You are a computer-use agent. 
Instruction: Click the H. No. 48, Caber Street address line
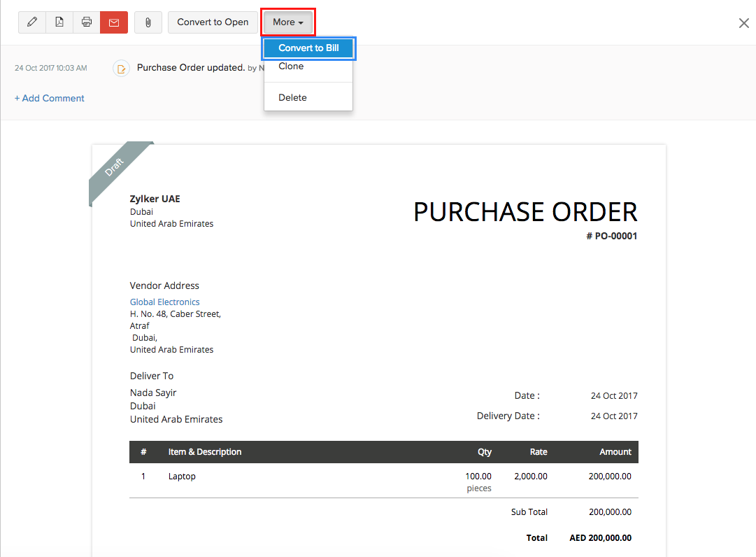pos(175,314)
